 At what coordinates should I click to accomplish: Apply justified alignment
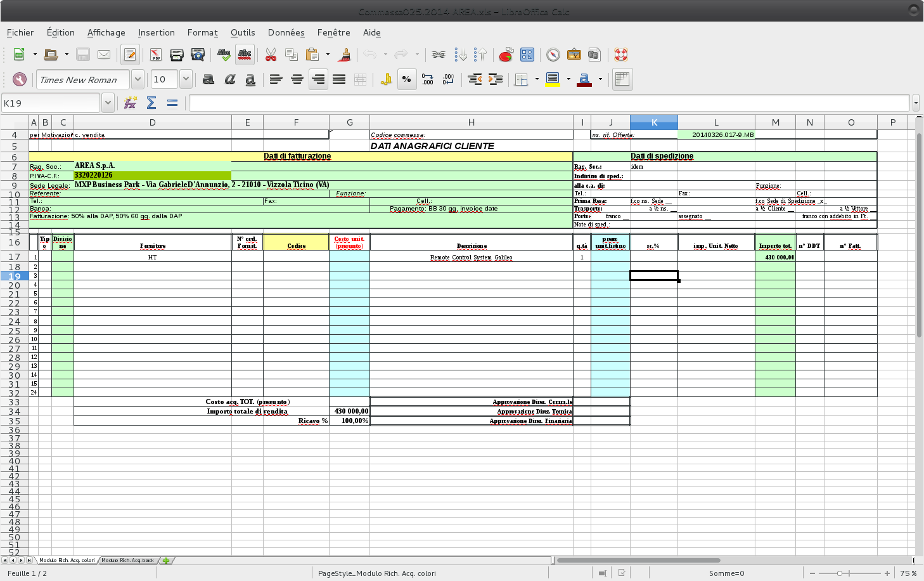tap(339, 79)
